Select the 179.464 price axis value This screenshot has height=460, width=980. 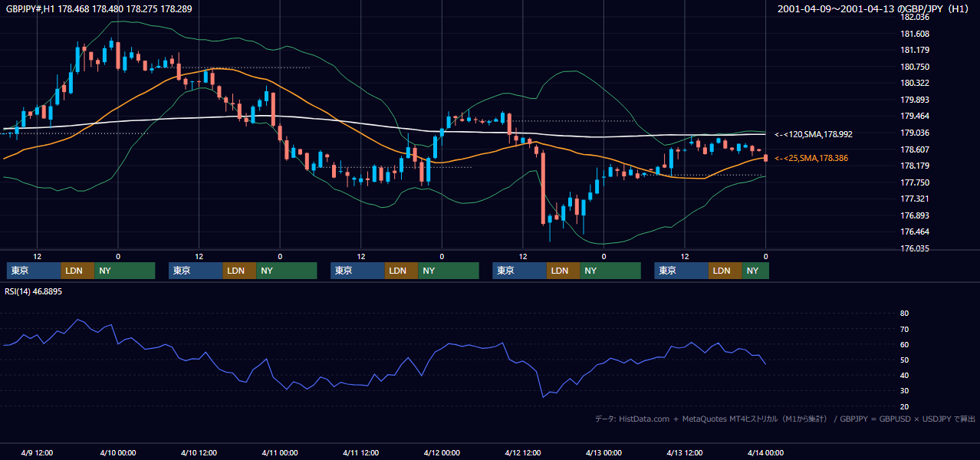915,116
